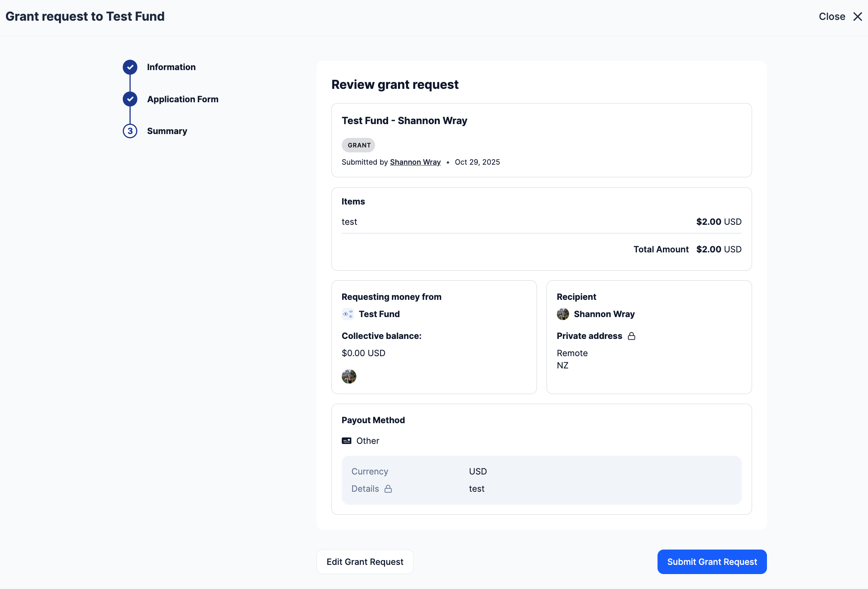Click the Summary step number 3 circle
Image resolution: width=868 pixels, height=589 pixels.
pyautogui.click(x=130, y=131)
